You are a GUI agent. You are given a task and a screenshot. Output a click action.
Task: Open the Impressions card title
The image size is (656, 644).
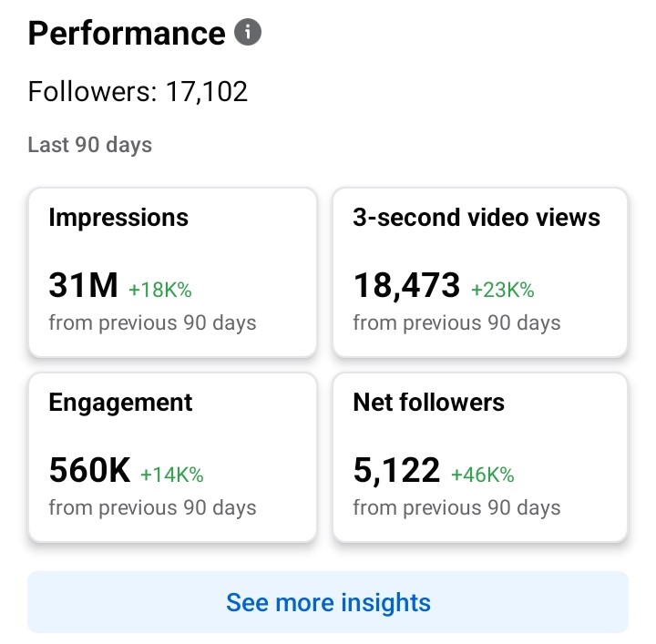[x=118, y=218]
